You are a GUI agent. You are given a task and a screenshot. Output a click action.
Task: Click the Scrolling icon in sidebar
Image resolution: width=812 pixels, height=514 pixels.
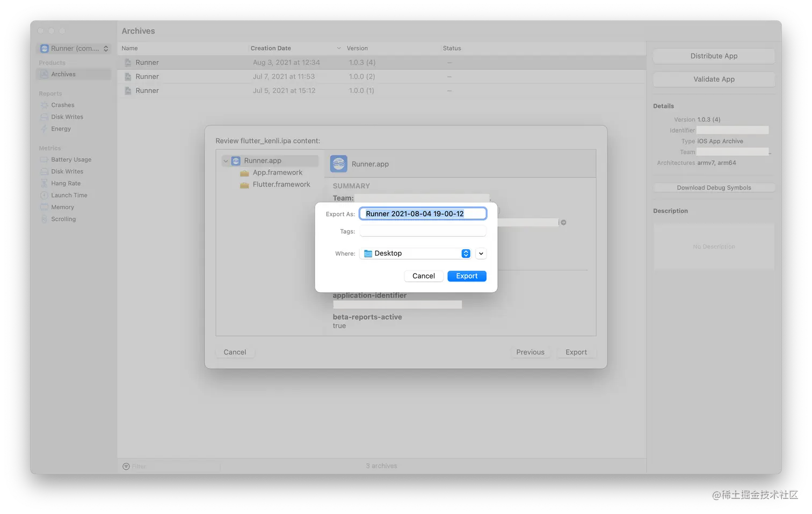(44, 219)
